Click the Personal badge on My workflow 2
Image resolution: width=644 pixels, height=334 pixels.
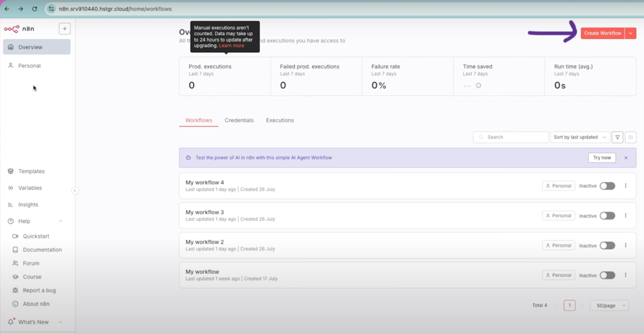point(558,246)
